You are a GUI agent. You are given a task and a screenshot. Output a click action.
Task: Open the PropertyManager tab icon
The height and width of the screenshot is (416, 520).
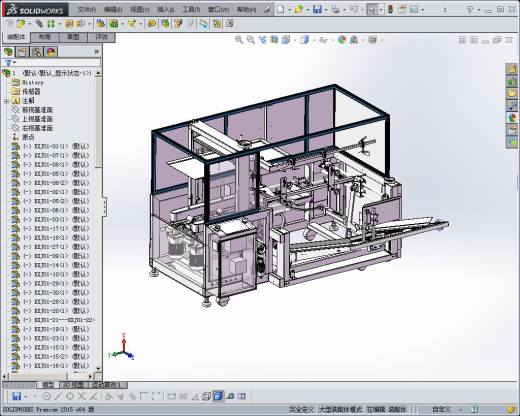point(23,52)
